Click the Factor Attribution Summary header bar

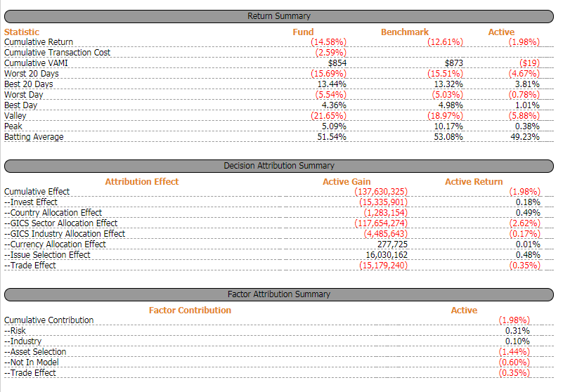point(279,294)
